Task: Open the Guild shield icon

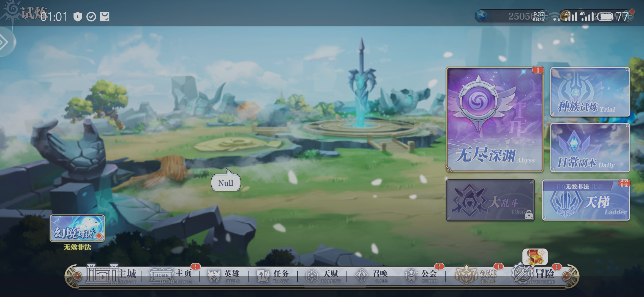Action: [x=411, y=276]
